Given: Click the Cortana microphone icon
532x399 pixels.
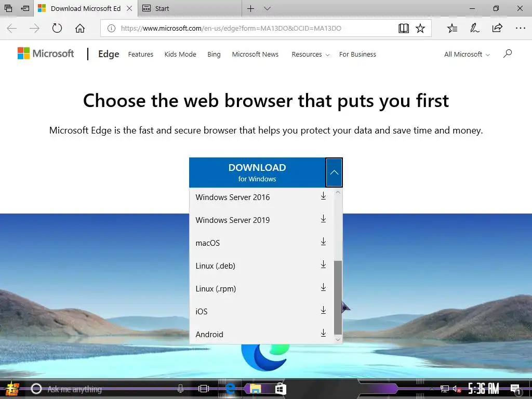Looking at the screenshot, I should pyautogui.click(x=180, y=389).
